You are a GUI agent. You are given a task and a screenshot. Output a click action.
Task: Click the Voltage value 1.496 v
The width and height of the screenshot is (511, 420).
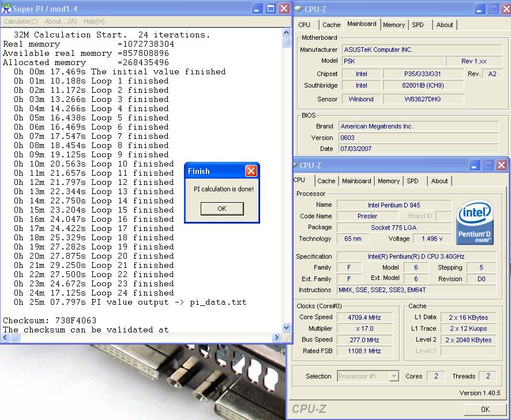[x=432, y=239]
